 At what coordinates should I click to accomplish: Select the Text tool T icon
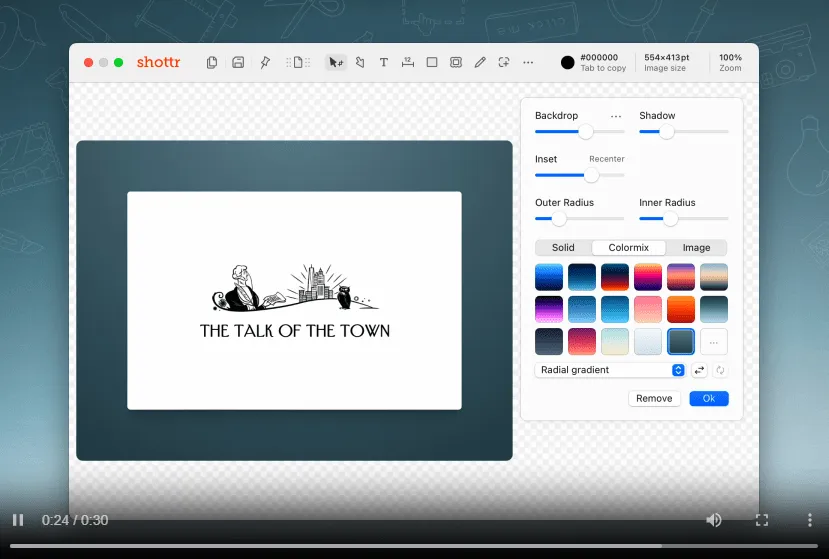(384, 62)
